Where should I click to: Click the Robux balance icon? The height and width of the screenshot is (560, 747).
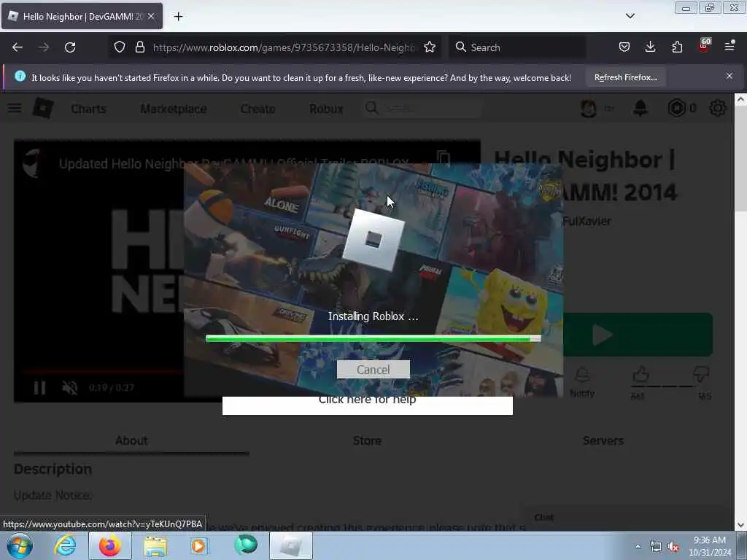(676, 108)
